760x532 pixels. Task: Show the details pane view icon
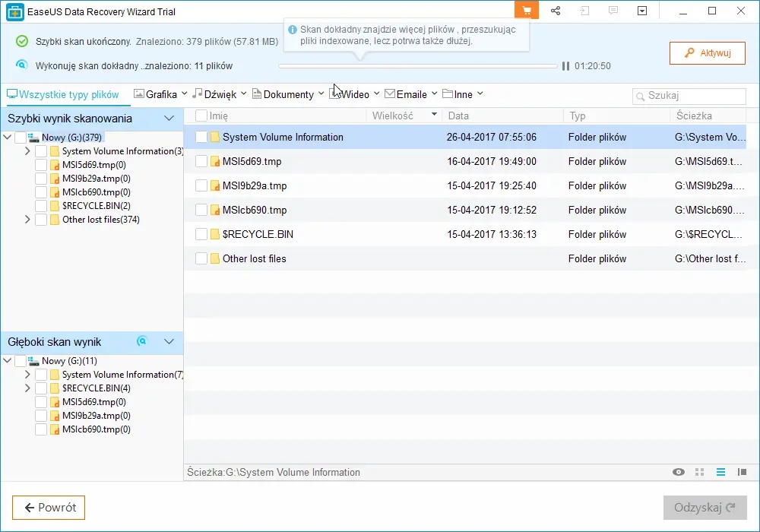point(743,472)
